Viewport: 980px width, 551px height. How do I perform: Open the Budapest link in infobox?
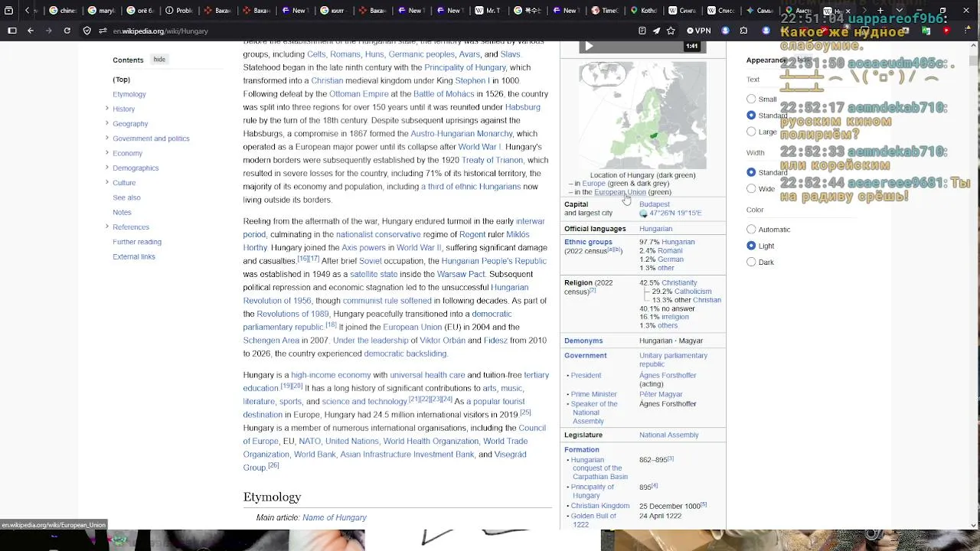[655, 204]
